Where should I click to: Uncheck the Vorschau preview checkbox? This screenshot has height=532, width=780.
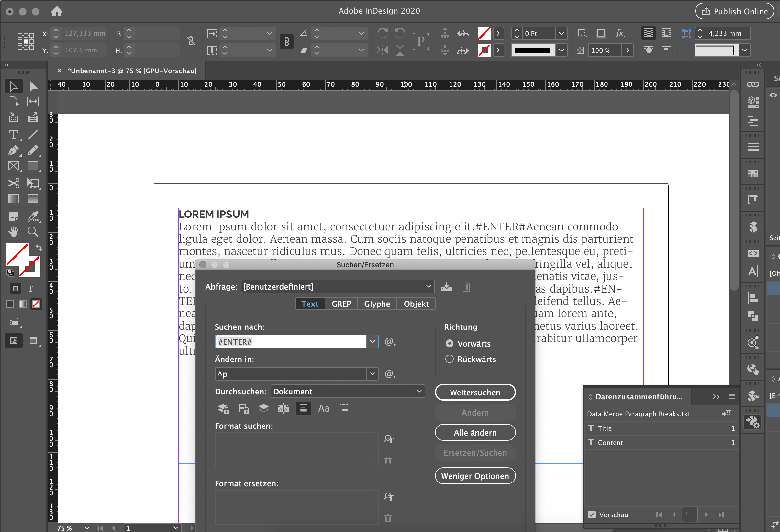point(592,515)
